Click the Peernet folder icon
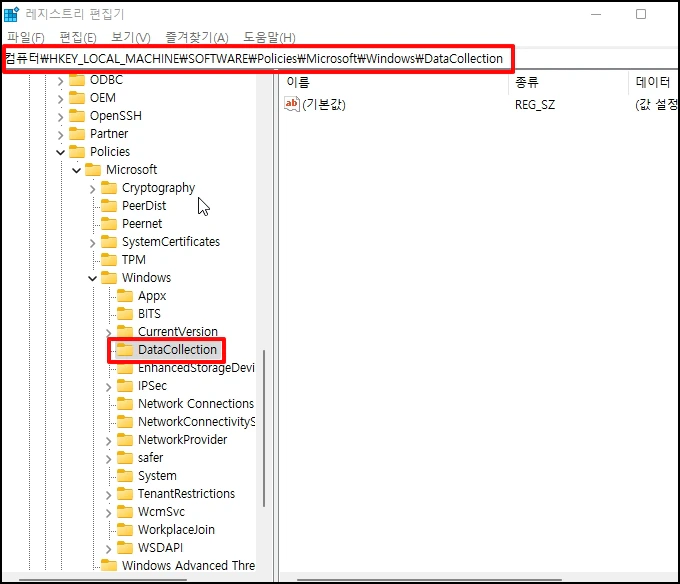680x584 pixels. pos(109,224)
